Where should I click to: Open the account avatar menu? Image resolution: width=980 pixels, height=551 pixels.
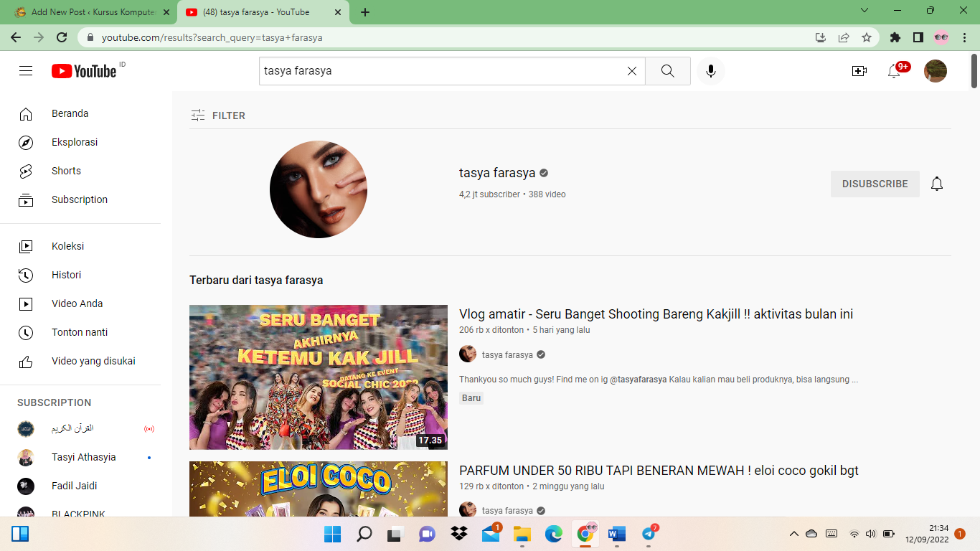[x=936, y=71]
